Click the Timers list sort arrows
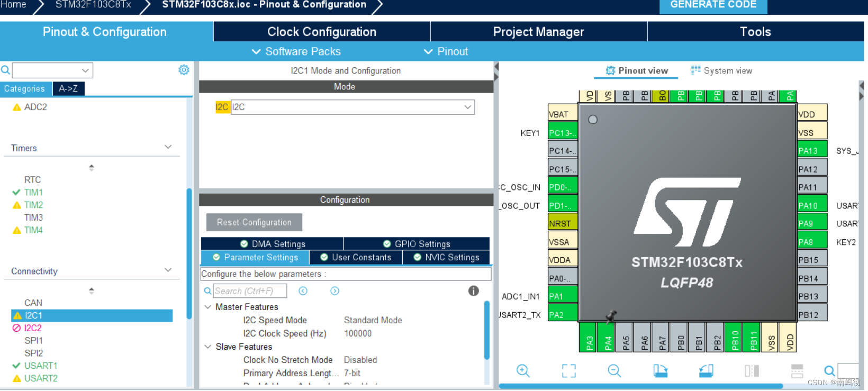Viewport: 868px width, 391px height. (92, 168)
